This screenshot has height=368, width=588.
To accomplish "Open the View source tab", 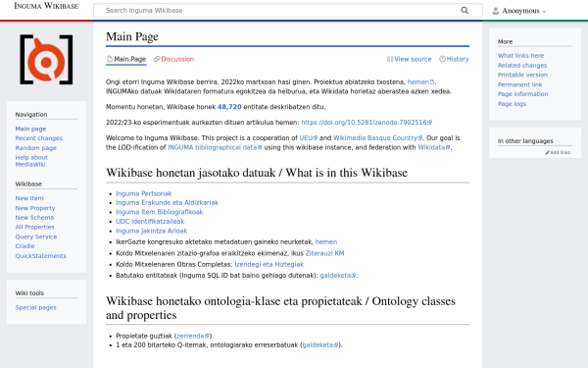I will 409,59.
